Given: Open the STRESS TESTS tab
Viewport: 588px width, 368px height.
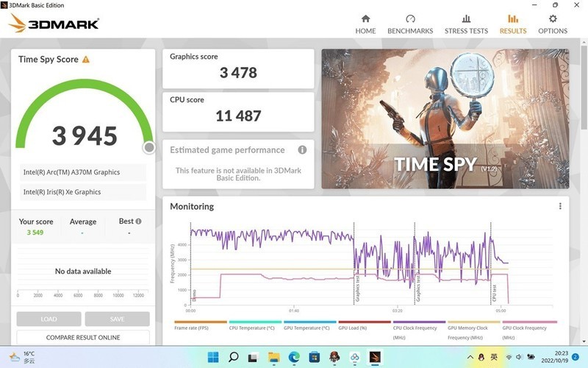Looking at the screenshot, I should (x=466, y=24).
